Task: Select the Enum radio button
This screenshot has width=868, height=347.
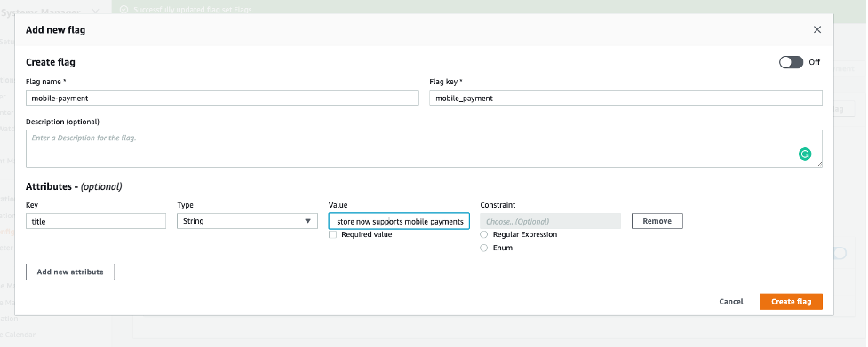Action: [484, 248]
